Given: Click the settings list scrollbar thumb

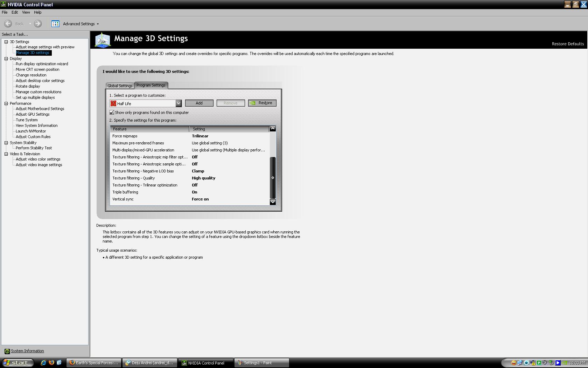Looking at the screenshot, I should coord(273,178).
